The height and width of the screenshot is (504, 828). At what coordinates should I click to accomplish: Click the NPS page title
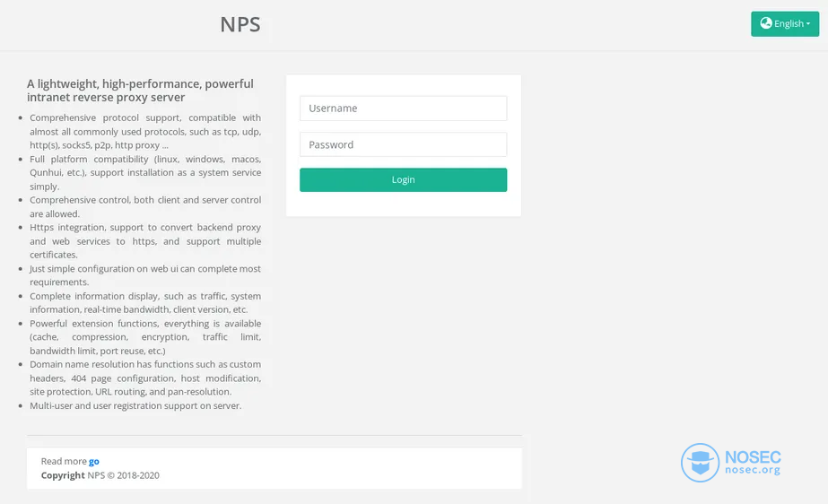(240, 24)
